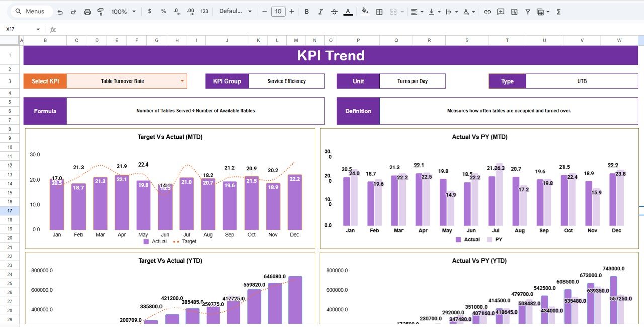This screenshot has width=644, height=327.
Task: Open the fill color picker
Action: 365,11
